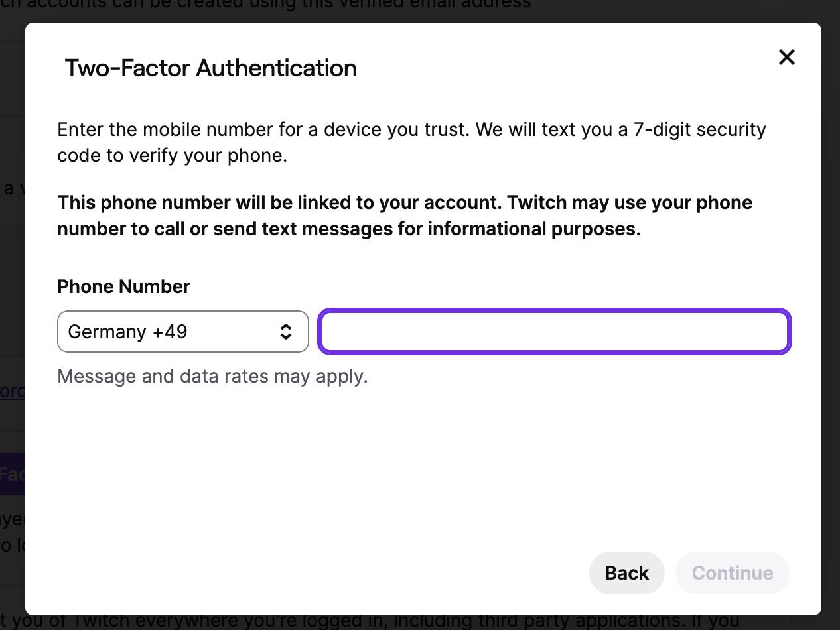
Task: Click the background text above the dialog
Action: pos(265,5)
